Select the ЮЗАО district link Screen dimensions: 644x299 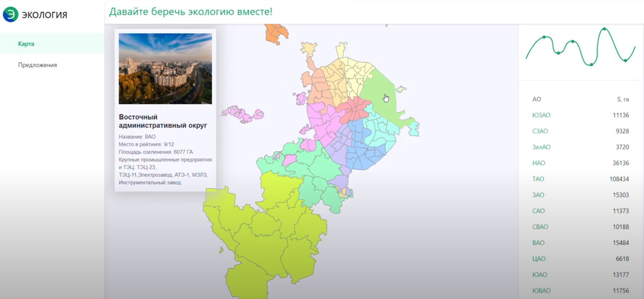541,115
